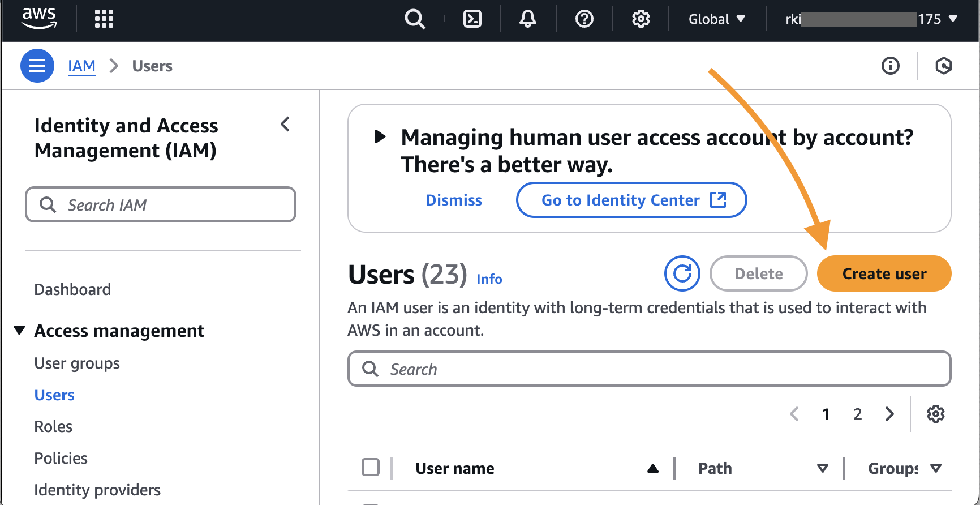Collapse the Access management section

[x=20, y=330]
